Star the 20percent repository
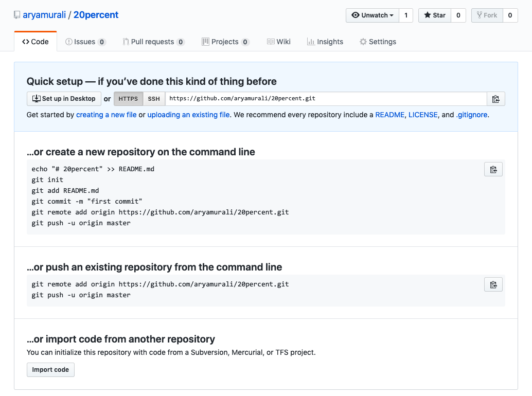Screen dimensions: 532x396 [435, 15]
